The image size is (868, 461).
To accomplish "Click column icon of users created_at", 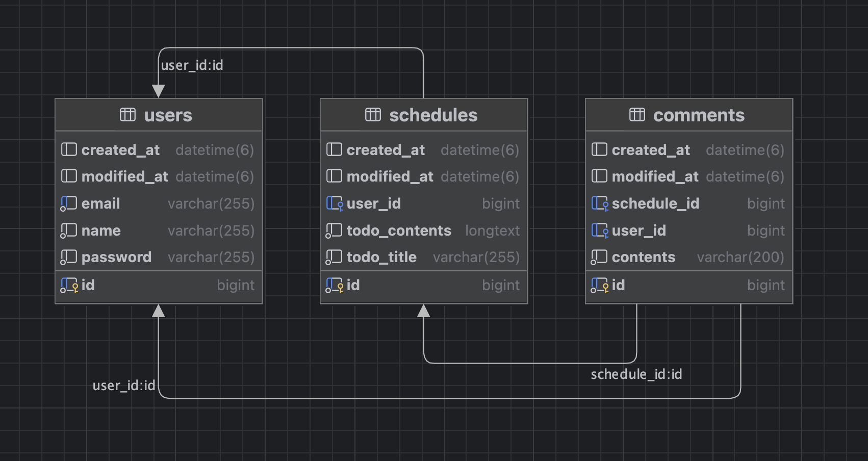I will point(69,149).
